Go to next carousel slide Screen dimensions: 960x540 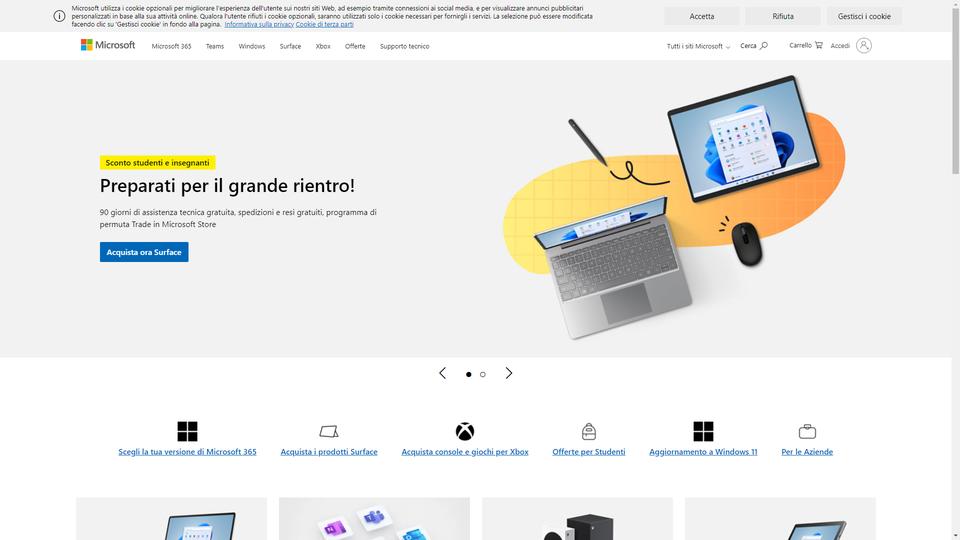pyautogui.click(x=509, y=373)
